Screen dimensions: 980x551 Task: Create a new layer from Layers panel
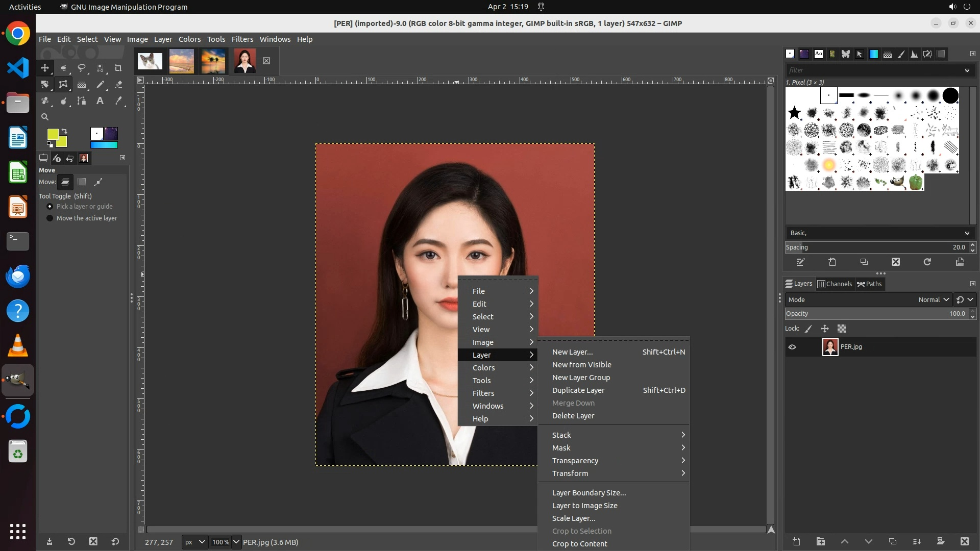(x=796, y=541)
